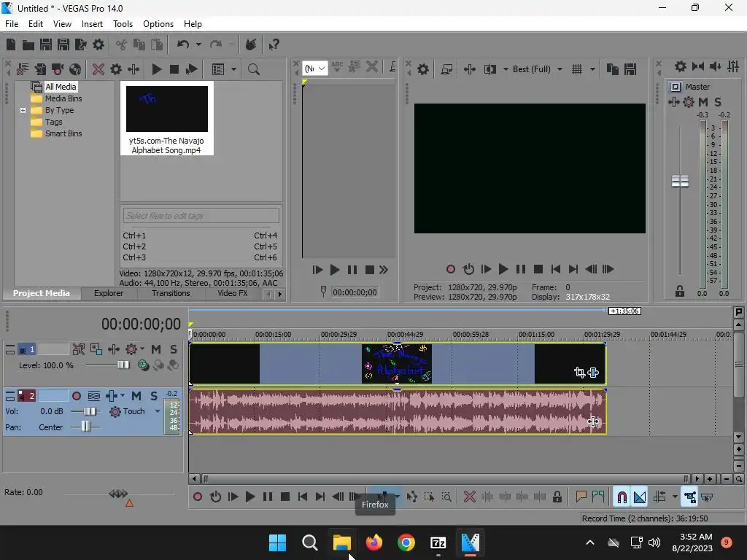Open the File menu
Screen dimensions: 747x560
click(12, 24)
